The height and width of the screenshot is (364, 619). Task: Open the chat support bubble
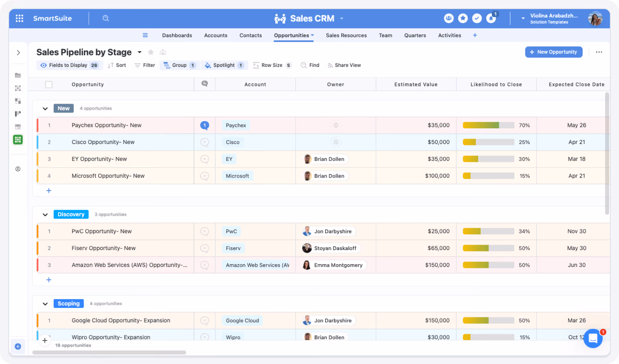(593, 338)
